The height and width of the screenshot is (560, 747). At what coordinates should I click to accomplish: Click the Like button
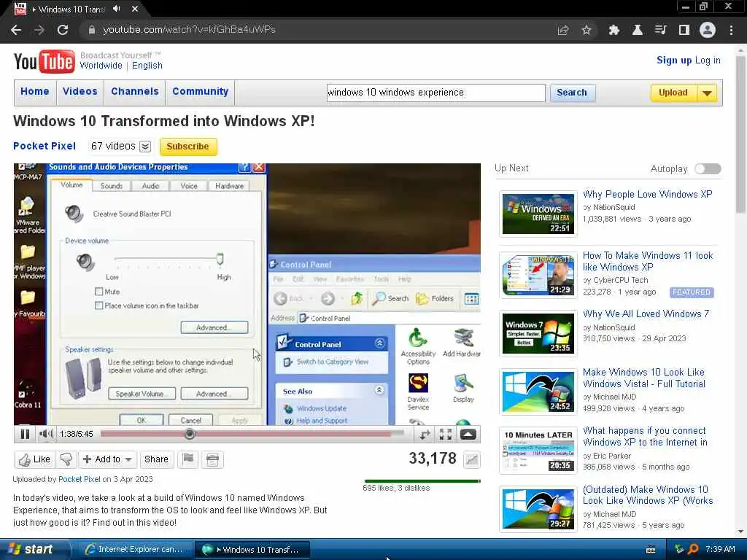[34, 459]
